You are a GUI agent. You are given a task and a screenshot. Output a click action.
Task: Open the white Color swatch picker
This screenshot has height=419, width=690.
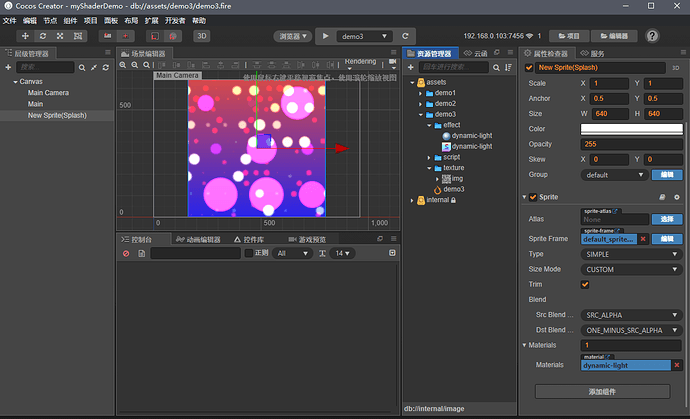pyautogui.click(x=631, y=129)
